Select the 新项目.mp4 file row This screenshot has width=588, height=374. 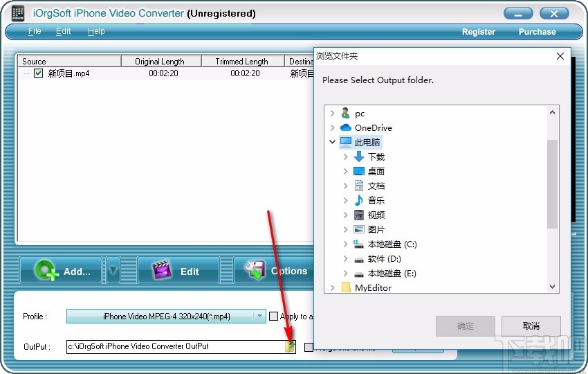(166, 73)
